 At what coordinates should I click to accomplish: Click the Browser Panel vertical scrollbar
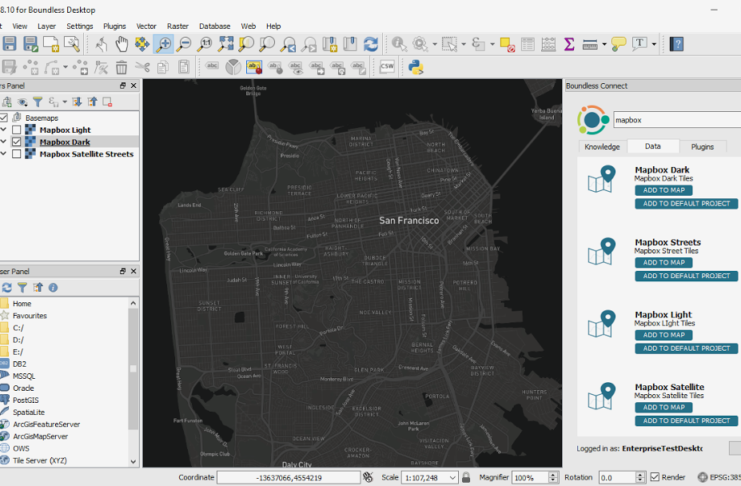[x=133, y=382]
